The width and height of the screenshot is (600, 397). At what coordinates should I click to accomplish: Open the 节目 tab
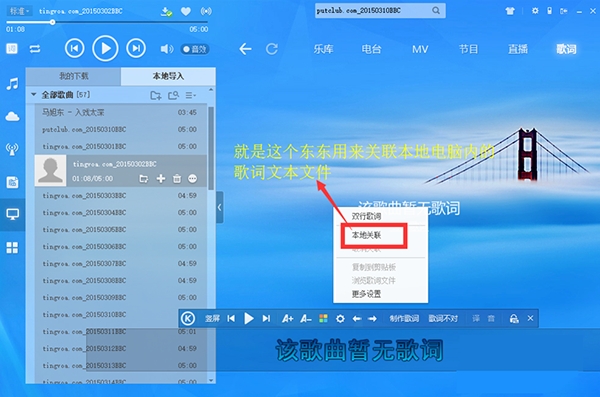pos(469,49)
